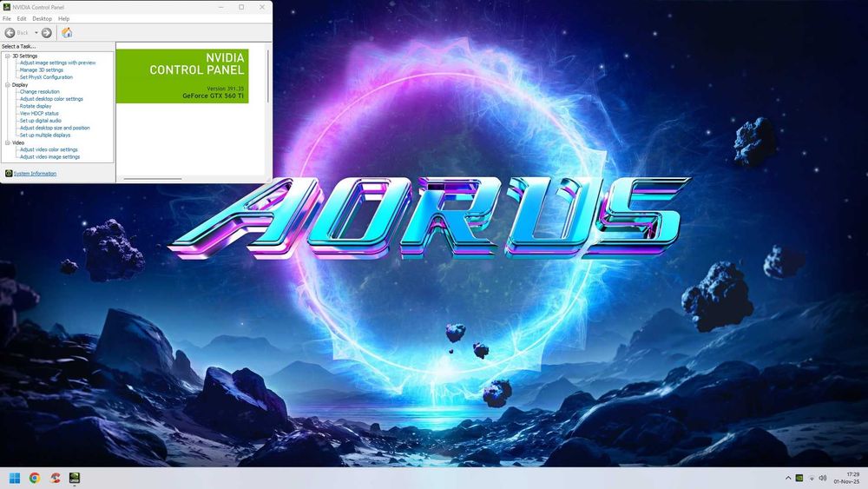Select Adjust video image settings

click(49, 156)
